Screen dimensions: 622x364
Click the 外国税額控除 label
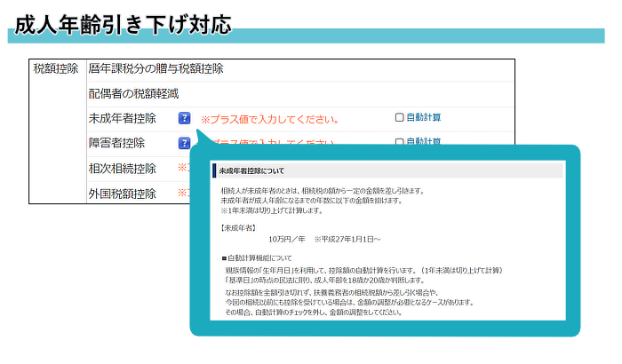[122, 193]
